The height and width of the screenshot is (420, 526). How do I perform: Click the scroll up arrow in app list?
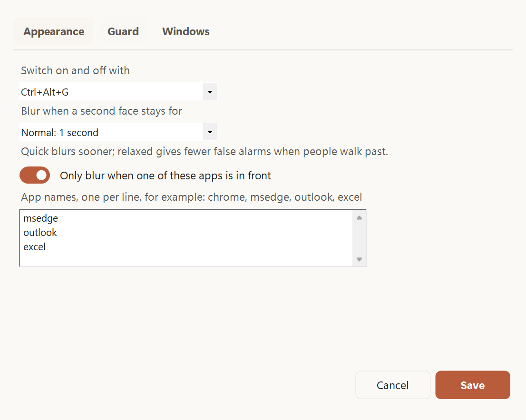click(359, 218)
